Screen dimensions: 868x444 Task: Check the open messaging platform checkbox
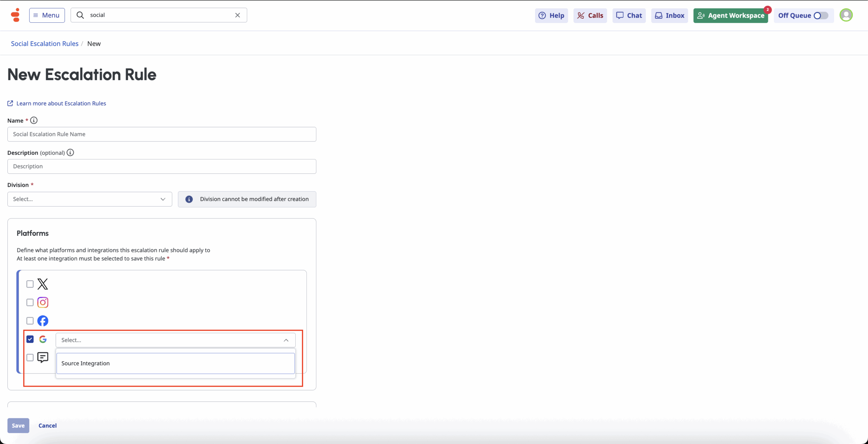(30, 358)
